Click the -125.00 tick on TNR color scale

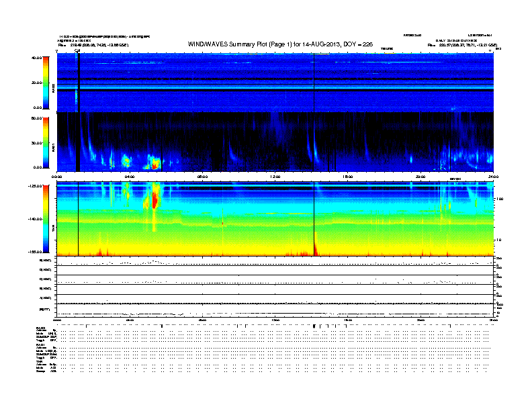(35, 186)
